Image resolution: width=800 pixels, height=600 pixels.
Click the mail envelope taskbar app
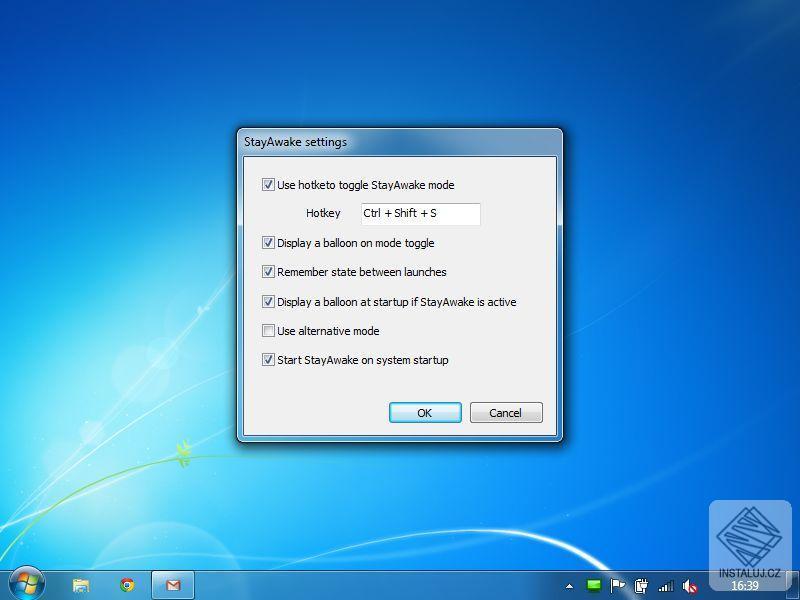coord(173,585)
